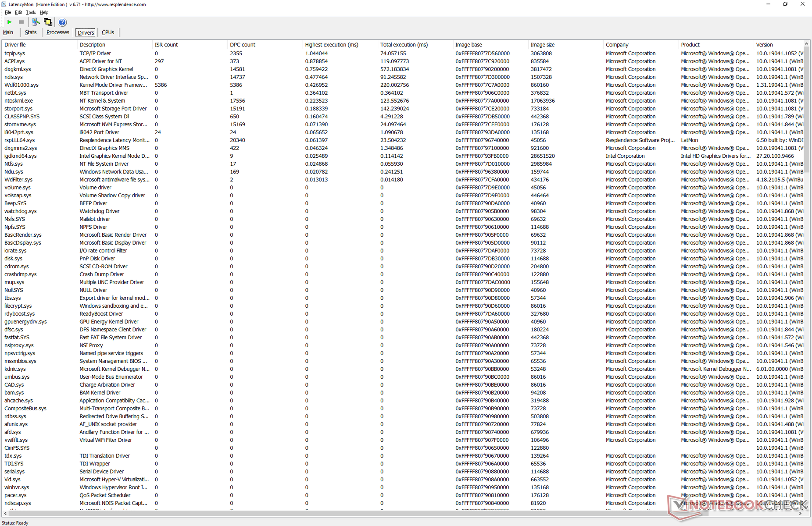Screen dimensions: 812x526
Task: Click the 1.044044 highest execution value
Action: click(316, 53)
